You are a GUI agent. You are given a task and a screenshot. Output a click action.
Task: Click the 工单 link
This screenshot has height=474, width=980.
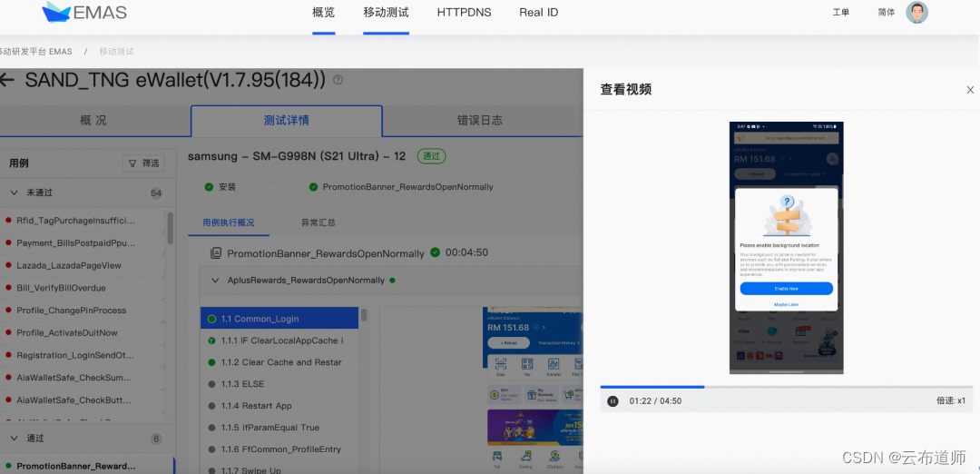click(841, 13)
